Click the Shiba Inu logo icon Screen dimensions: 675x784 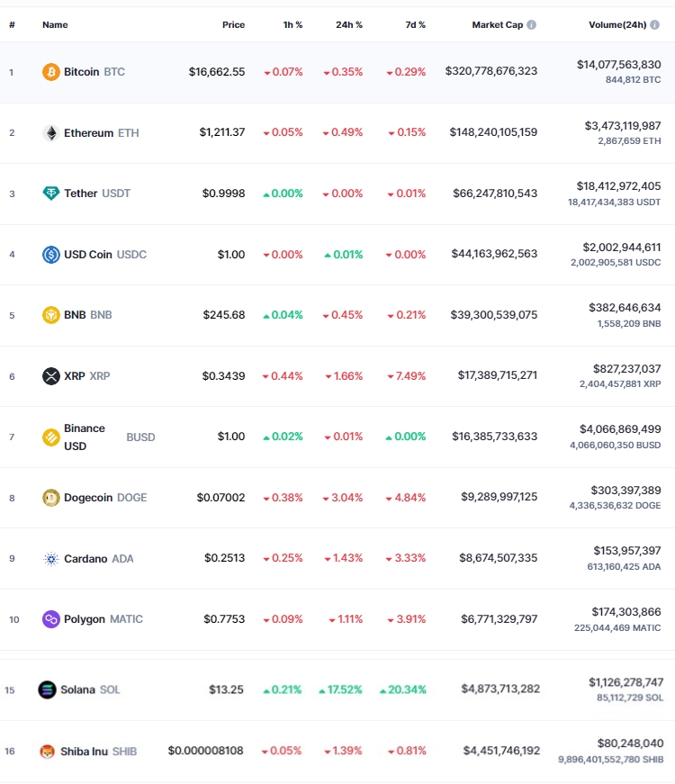click(48, 751)
